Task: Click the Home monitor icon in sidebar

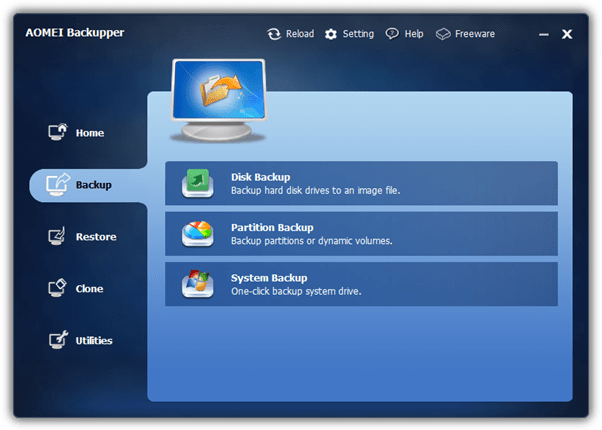Action: pyautogui.click(x=58, y=132)
